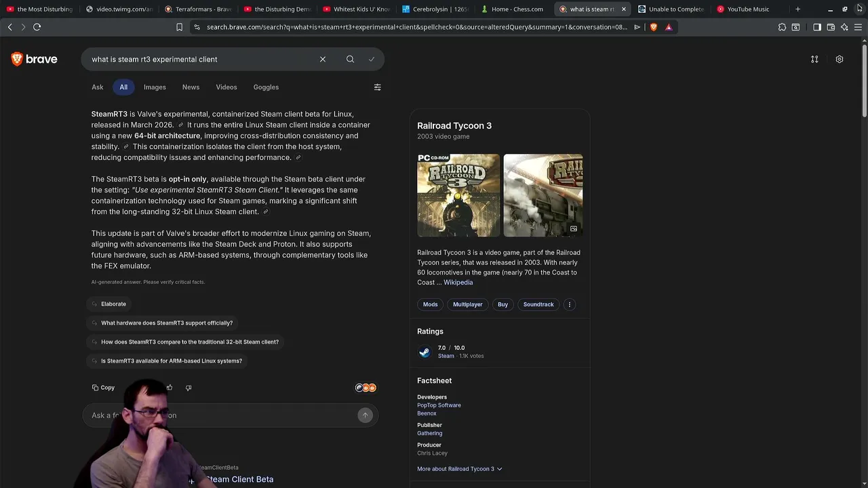Click the steam locomotive screenshot thumbnail
Screen dimensions: 868x488
(x=542, y=195)
